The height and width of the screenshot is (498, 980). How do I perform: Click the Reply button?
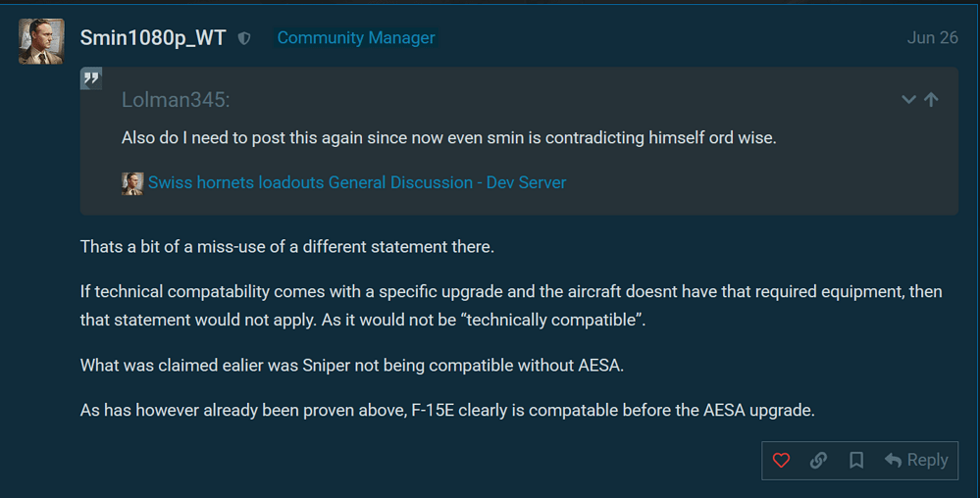916,460
